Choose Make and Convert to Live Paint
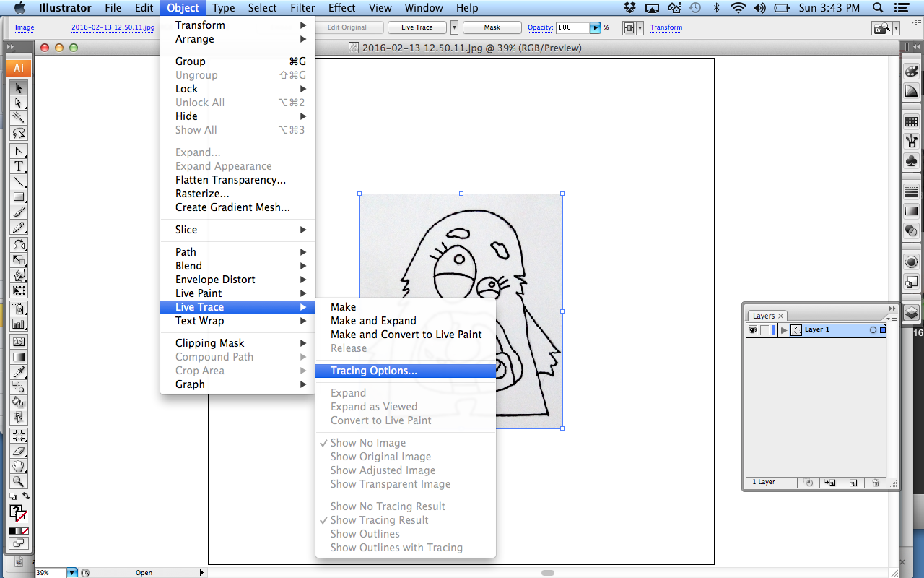The width and height of the screenshot is (924, 578). tap(406, 335)
